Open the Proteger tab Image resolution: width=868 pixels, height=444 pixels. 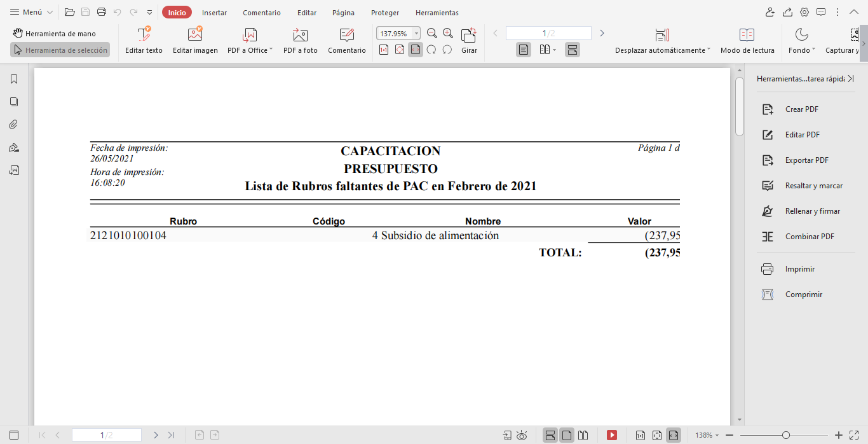385,13
